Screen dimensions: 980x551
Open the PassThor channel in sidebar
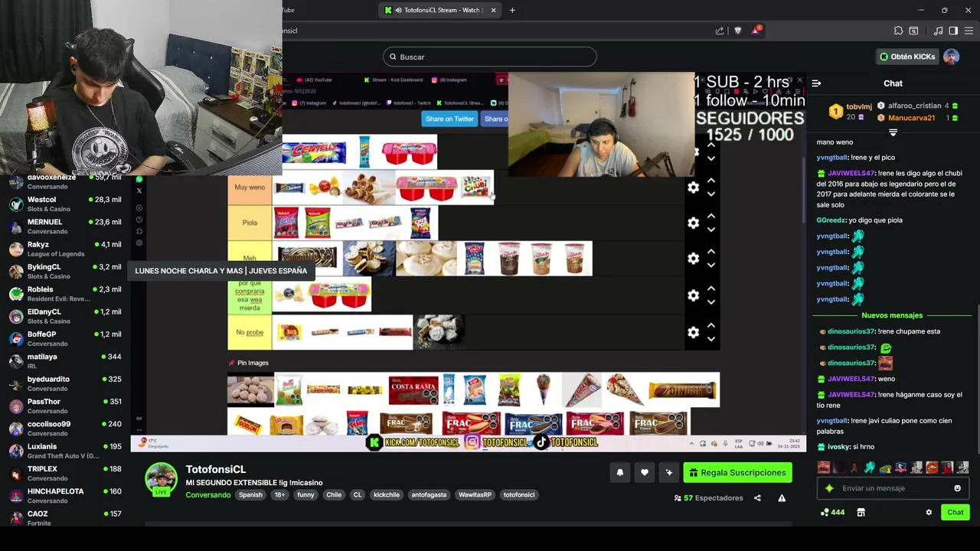(64, 406)
